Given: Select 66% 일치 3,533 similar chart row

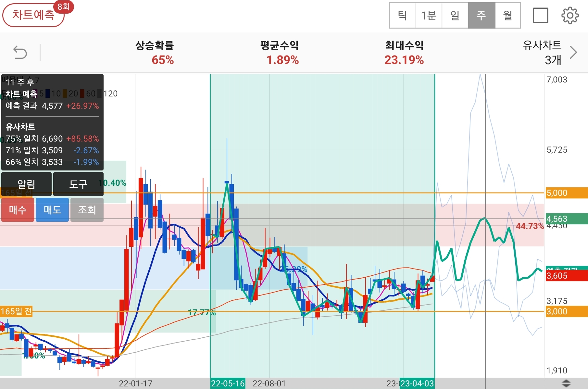Looking at the screenshot, I should (52, 162).
